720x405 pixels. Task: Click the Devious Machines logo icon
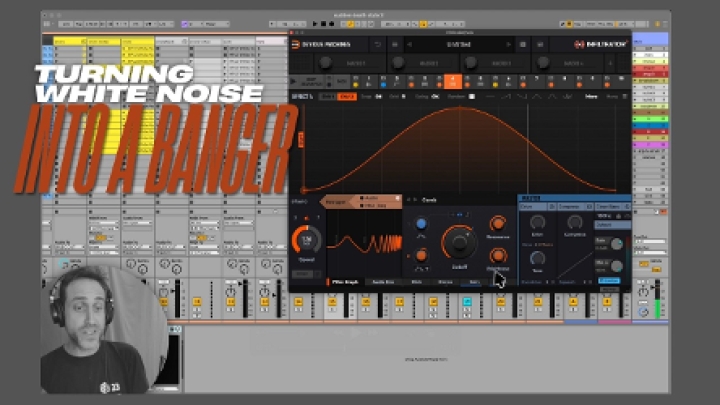click(296, 45)
